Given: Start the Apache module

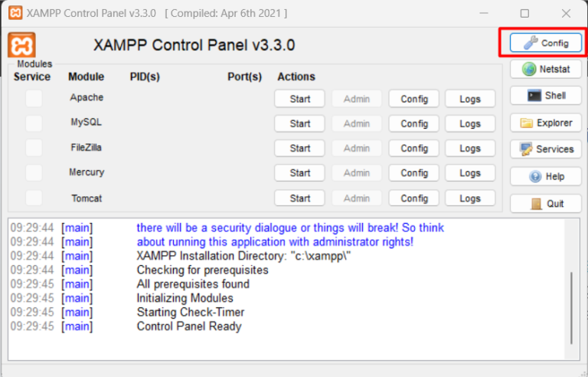Looking at the screenshot, I should tap(300, 99).
